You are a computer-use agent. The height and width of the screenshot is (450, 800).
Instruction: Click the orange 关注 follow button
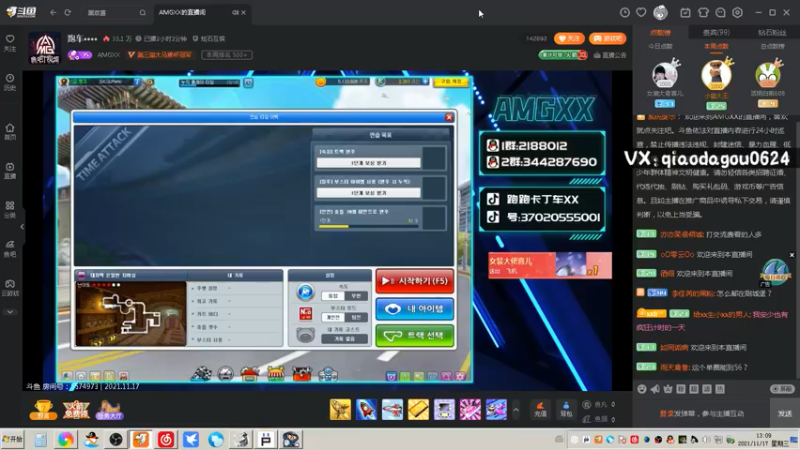click(569, 38)
